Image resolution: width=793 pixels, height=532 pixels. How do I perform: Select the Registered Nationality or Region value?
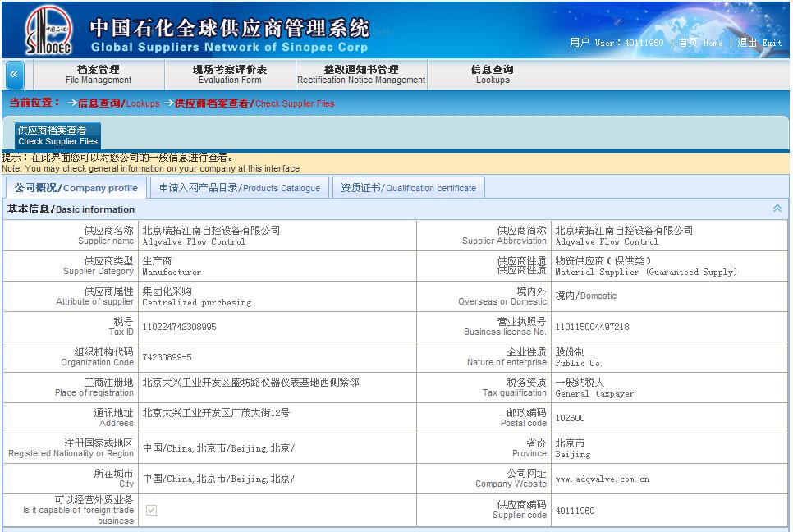pyautogui.click(x=218, y=448)
